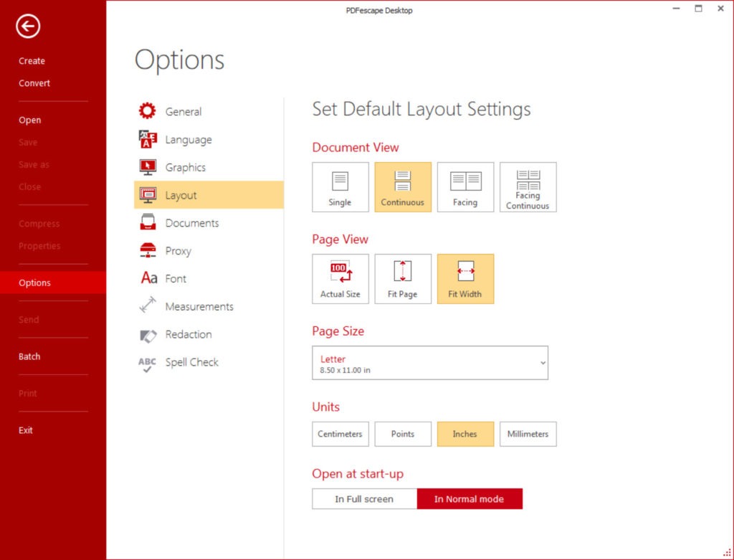Viewport: 734px width, 560px height.
Task: Open the Letter page size dropdown
Action: (430, 363)
